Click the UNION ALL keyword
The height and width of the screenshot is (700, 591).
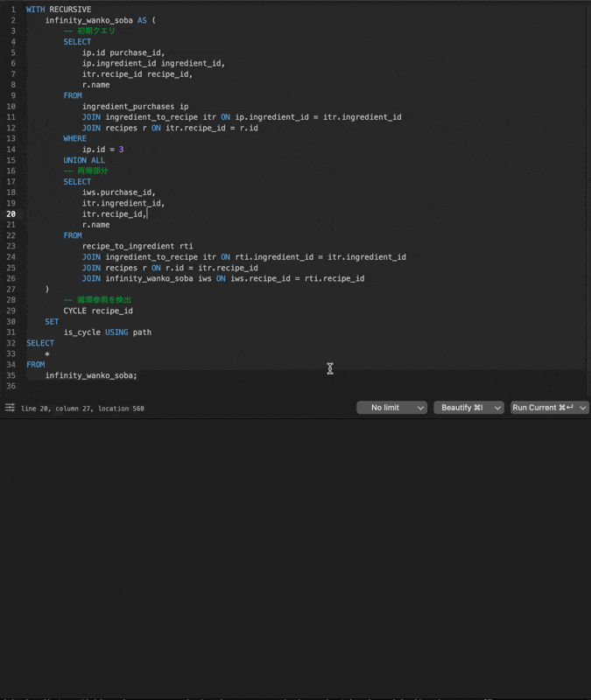pyautogui.click(x=84, y=160)
